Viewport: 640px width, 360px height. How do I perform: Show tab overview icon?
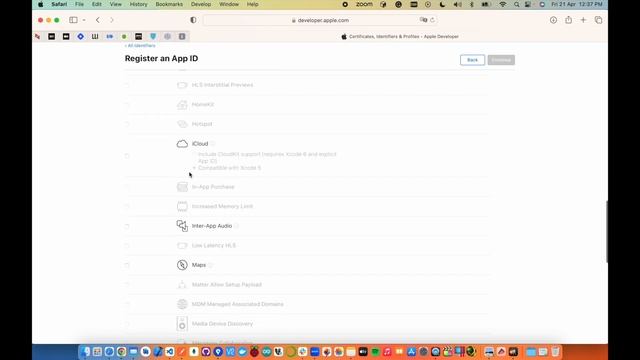598,20
